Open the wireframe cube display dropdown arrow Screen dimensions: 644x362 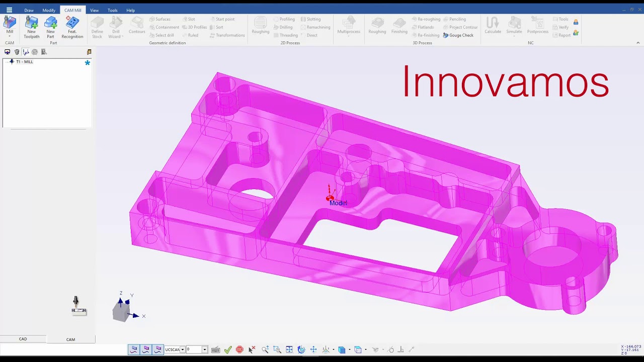(x=365, y=349)
